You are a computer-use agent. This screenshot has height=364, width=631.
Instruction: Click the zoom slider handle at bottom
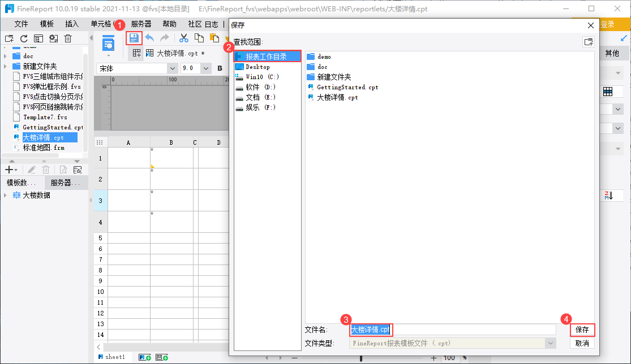(x=361, y=358)
